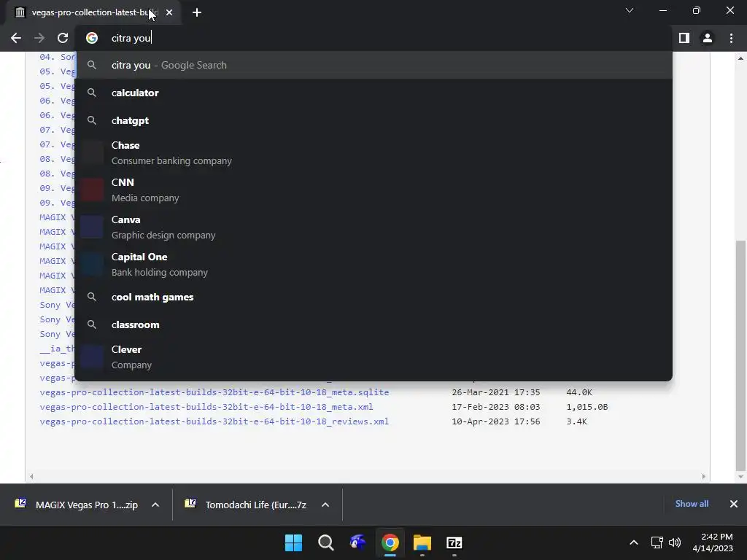Go back to the previous page

[x=16, y=38]
